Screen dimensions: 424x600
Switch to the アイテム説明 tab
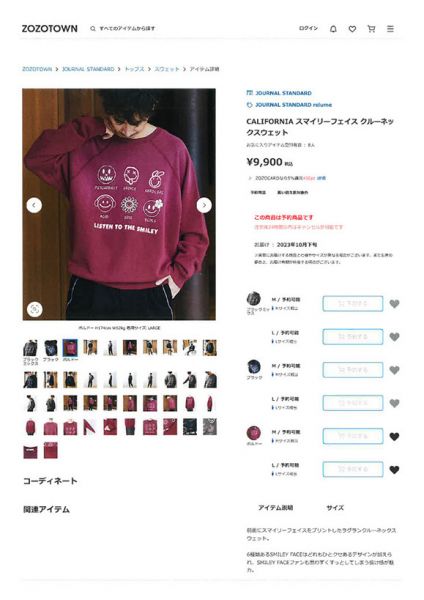coord(276,508)
